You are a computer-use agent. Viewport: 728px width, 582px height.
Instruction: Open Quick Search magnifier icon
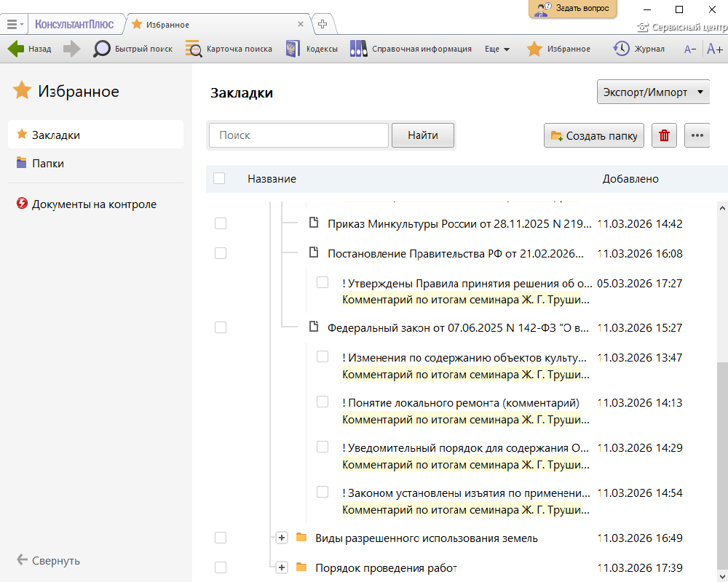point(102,49)
